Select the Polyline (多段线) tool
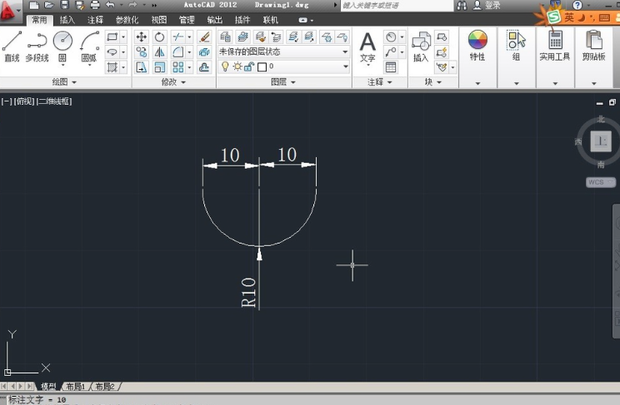Screen dimensions: 620x405 37,46
